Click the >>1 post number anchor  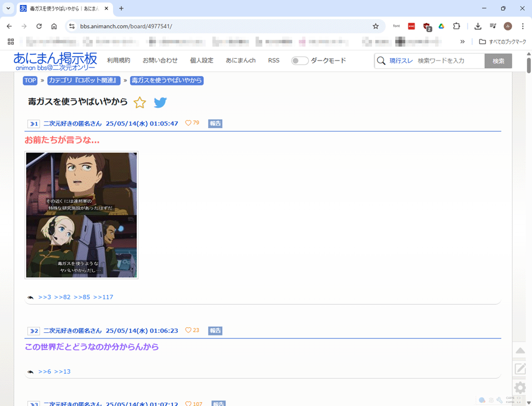(x=34, y=124)
